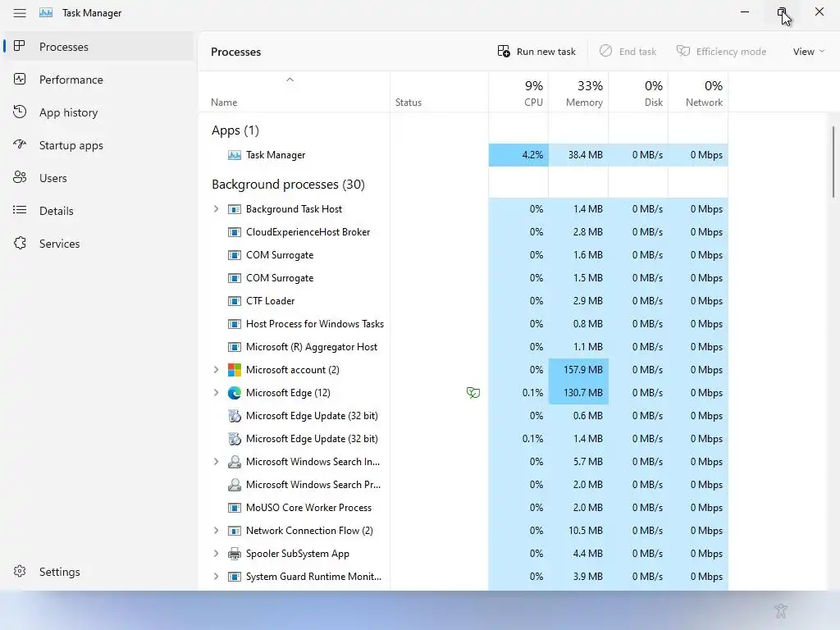Select the Services puzzle icon
This screenshot has width=840, height=630.
point(20,243)
